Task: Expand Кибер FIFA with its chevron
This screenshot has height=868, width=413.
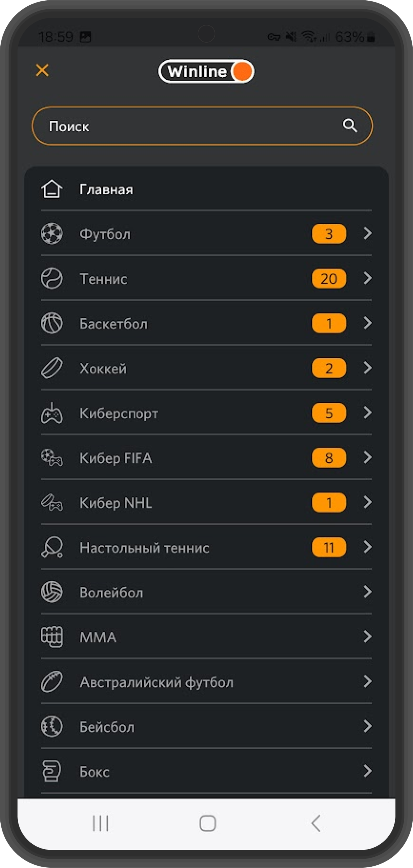Action: [368, 458]
